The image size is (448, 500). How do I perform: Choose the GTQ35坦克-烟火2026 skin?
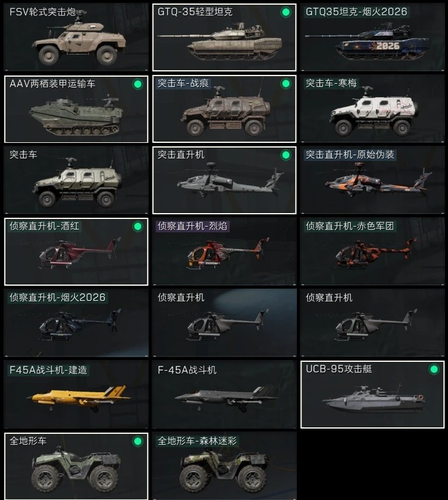pyautogui.click(x=372, y=37)
